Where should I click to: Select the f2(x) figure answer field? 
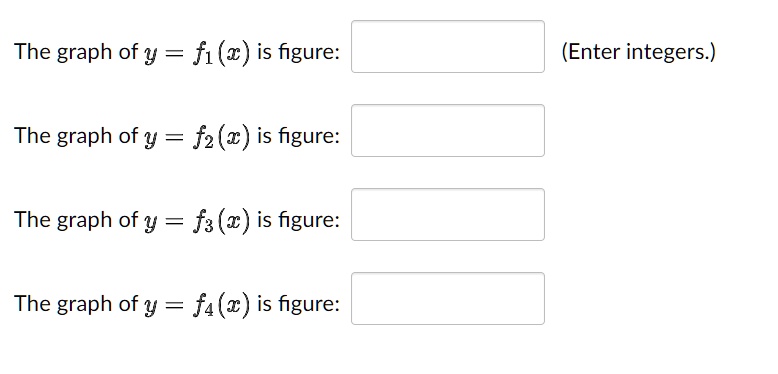pyautogui.click(x=448, y=130)
